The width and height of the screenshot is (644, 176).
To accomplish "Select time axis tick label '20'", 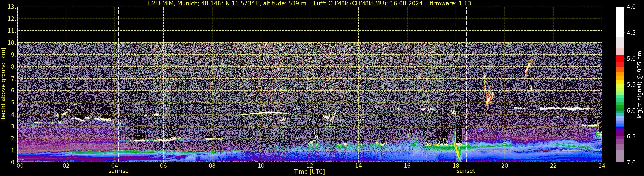I will click(505, 166).
